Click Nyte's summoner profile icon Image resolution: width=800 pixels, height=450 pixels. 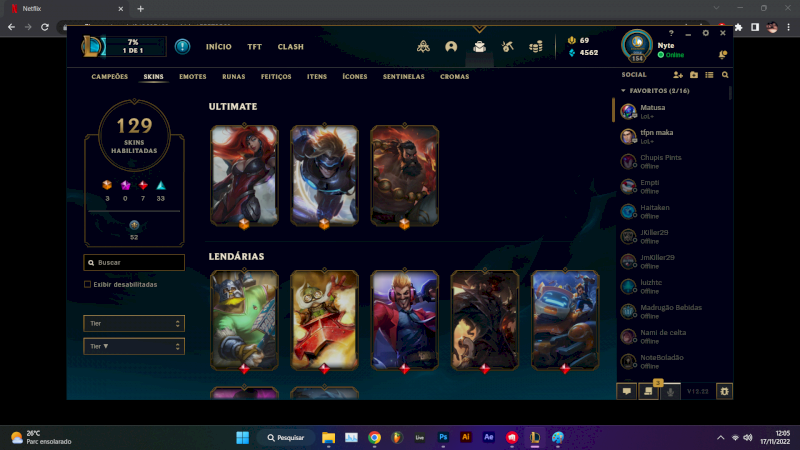(637, 45)
